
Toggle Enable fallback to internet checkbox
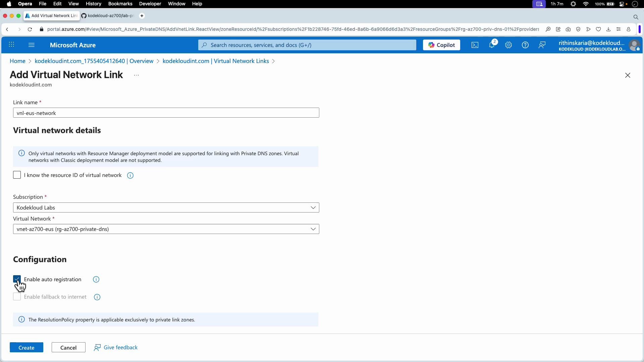pyautogui.click(x=17, y=297)
